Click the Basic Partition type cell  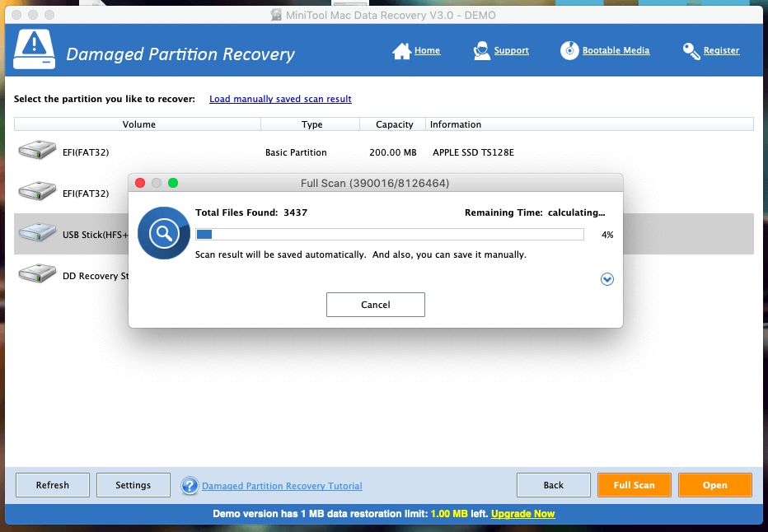(296, 152)
